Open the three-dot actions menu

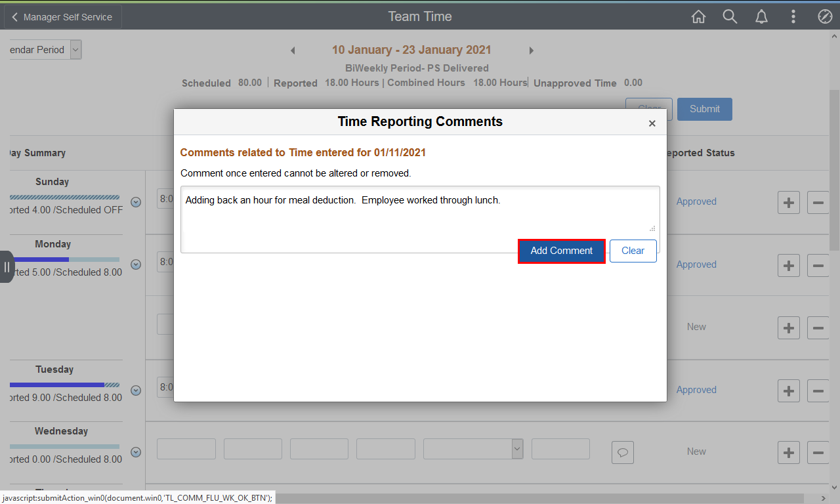[x=793, y=17]
